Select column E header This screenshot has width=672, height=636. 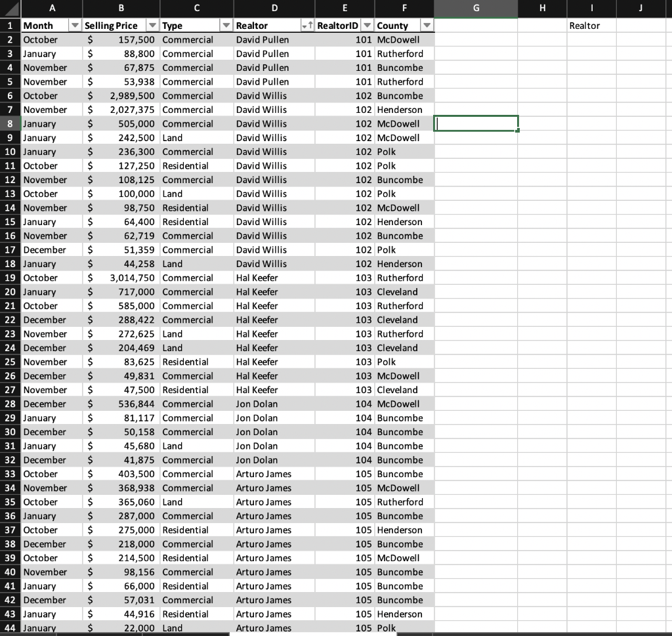(x=345, y=8)
